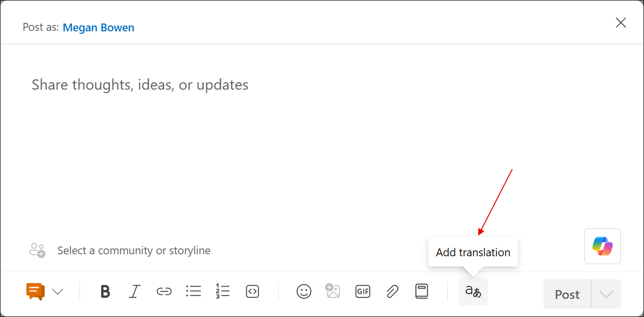Image resolution: width=644 pixels, height=317 pixels.
Task: Click the orange discussion post type icon
Action: (35, 291)
